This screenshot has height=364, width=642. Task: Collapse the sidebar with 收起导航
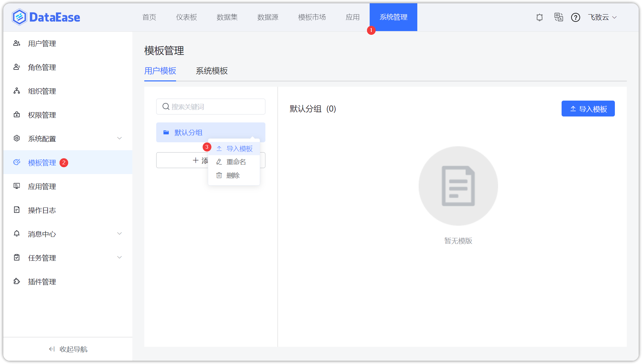68,349
